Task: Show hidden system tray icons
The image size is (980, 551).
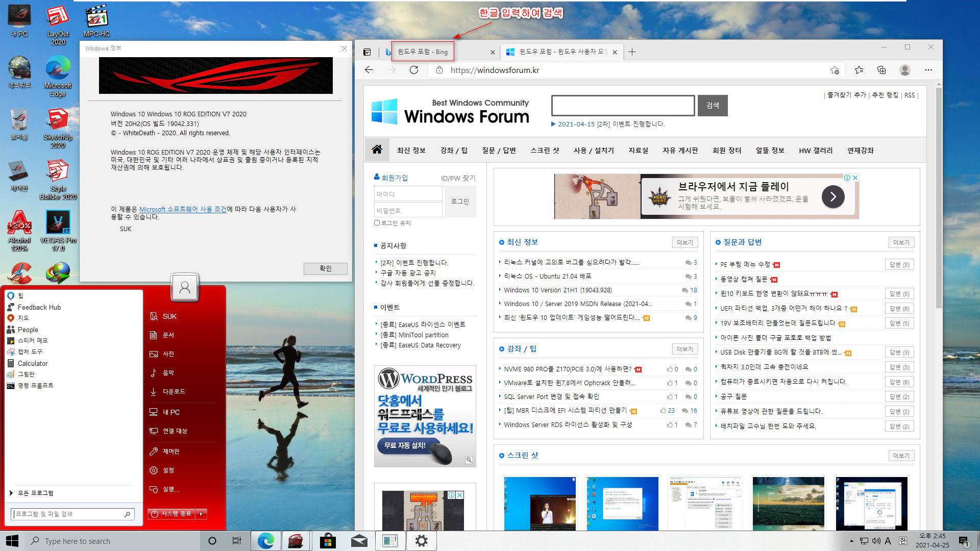Action: click(851, 541)
